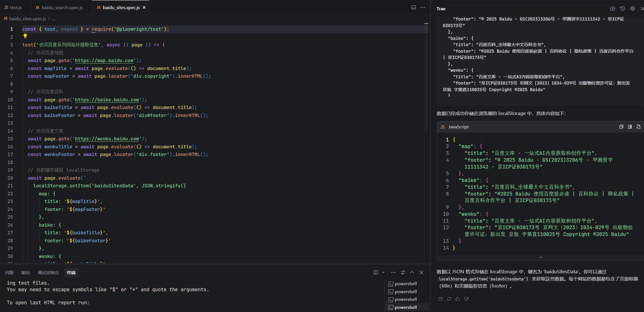Open new chat icon in Trae panel
644x312 pixels.
[x=613, y=9]
